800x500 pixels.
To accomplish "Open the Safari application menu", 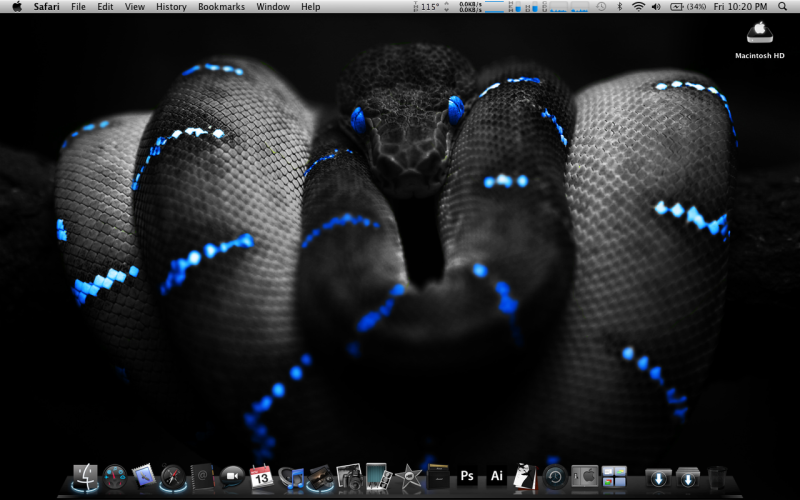I will tap(46, 7).
